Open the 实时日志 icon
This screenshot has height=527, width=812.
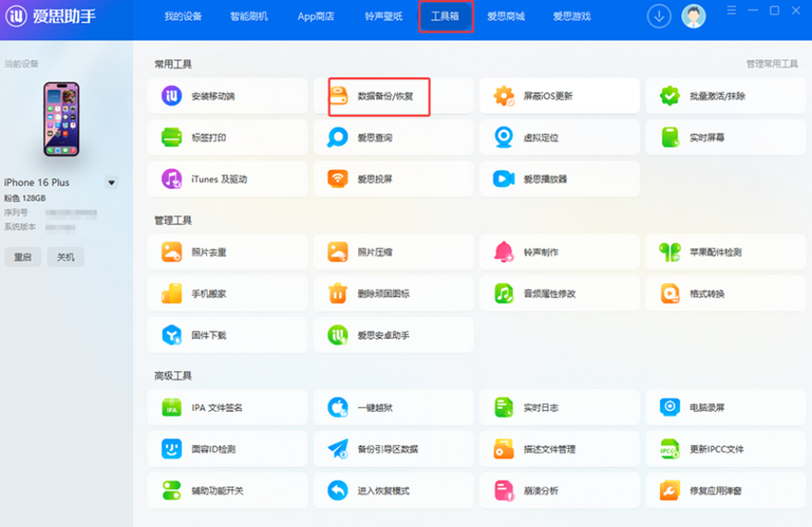504,407
